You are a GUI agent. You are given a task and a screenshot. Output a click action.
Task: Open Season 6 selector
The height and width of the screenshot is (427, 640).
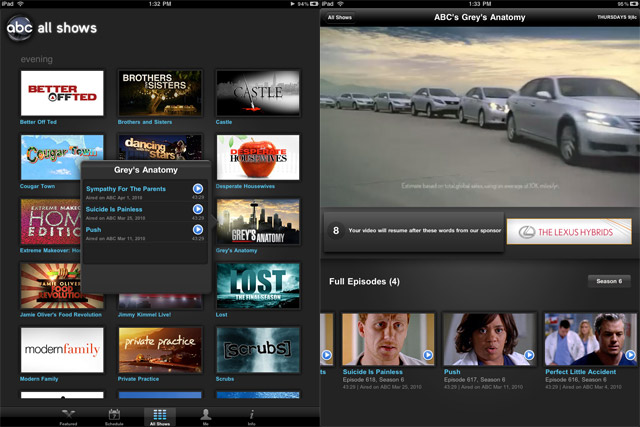point(609,281)
